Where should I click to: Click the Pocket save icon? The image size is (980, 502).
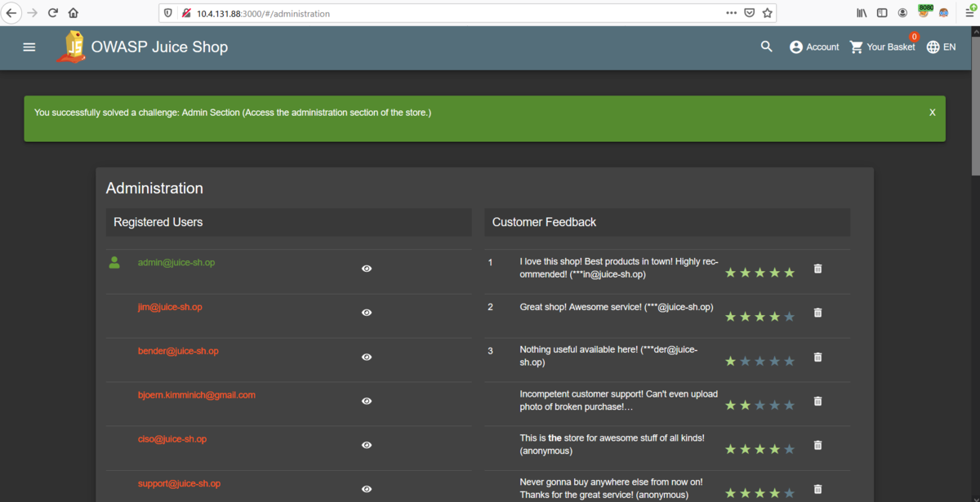[750, 13]
